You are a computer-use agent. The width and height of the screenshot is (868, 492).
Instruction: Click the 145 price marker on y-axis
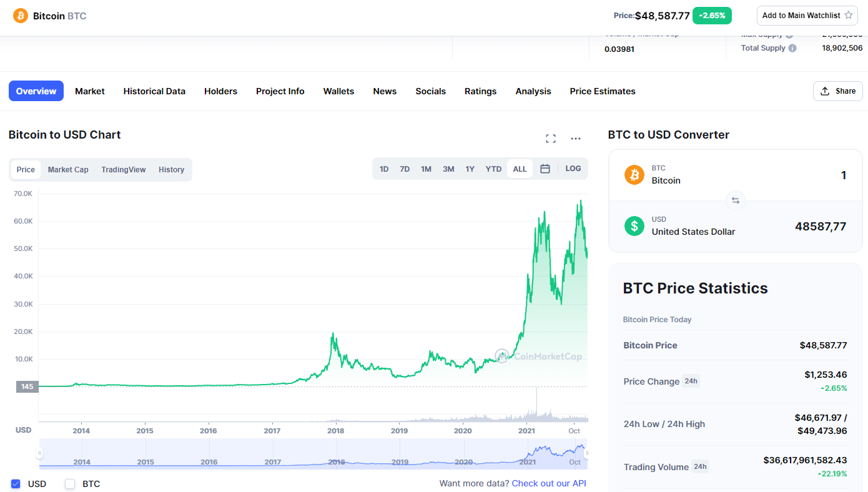(27, 386)
